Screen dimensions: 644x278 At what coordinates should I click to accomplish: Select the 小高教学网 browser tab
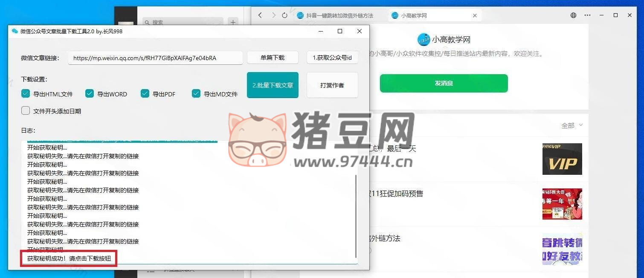pyautogui.click(x=431, y=15)
